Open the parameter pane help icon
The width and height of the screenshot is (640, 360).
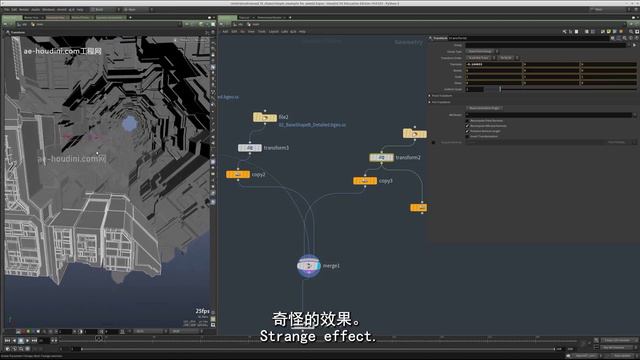637,38
